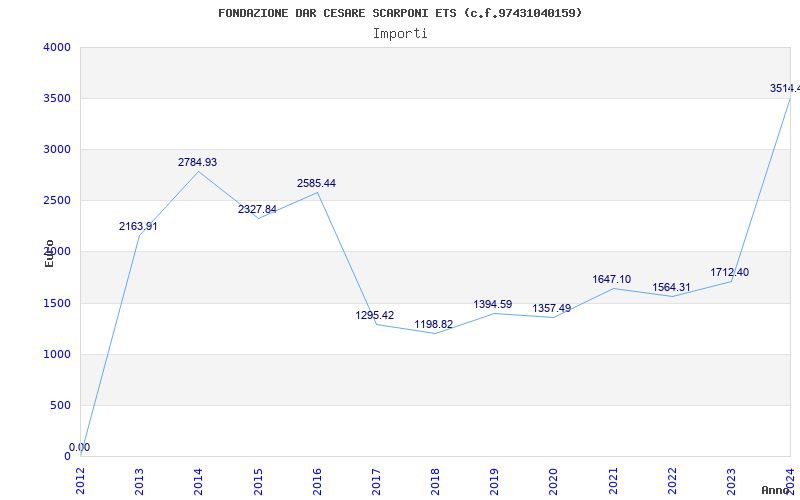Click the 2014 year axis label
Screen dimensions: 800x500
point(198,479)
